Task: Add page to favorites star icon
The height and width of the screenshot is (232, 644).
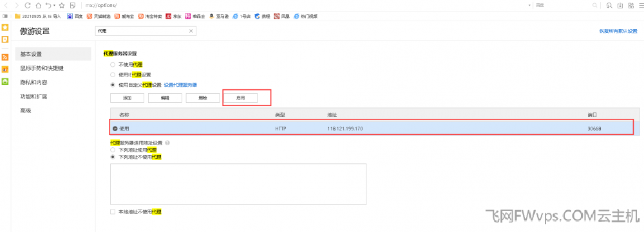Action: pos(62,5)
